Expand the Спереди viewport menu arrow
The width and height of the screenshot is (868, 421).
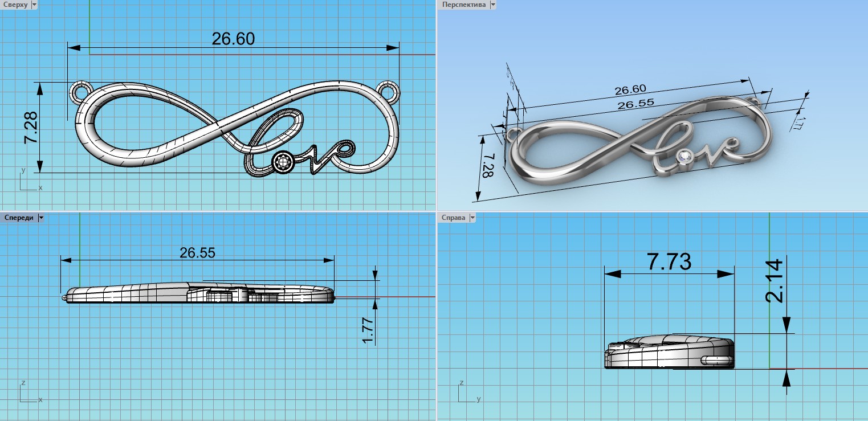[41, 218]
